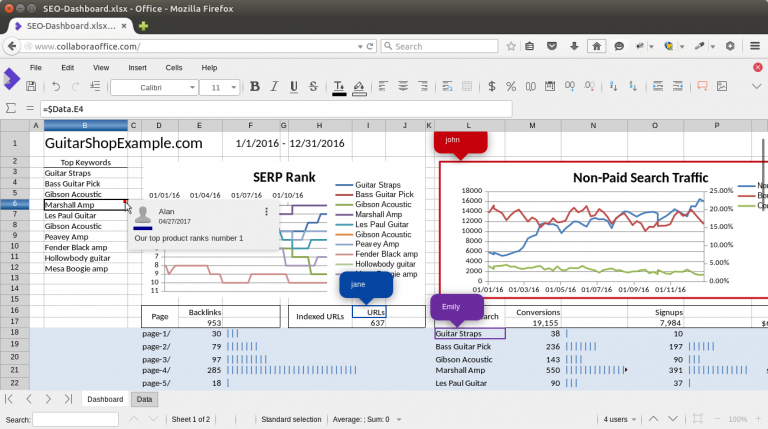Click the Sum sigma icon
Screen dimensions: 768x429
pos(11,107)
